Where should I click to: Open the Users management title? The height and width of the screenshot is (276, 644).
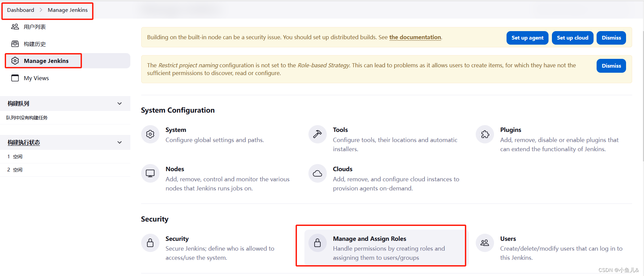tap(508, 239)
